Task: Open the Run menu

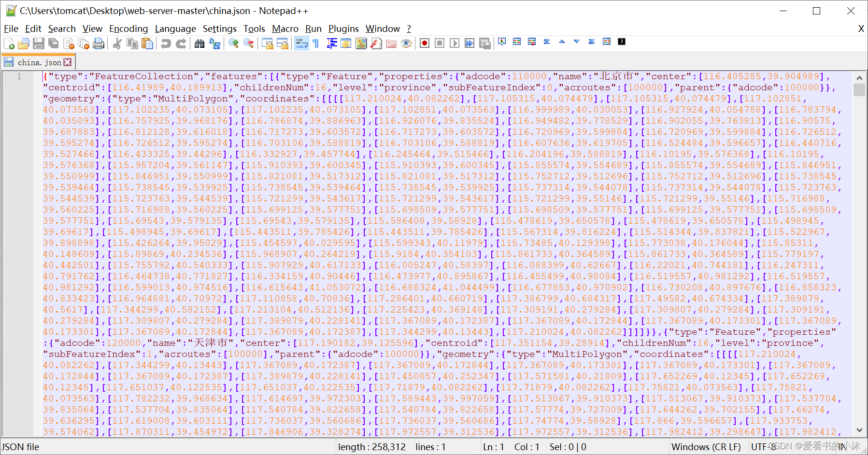Action: pyautogui.click(x=313, y=29)
